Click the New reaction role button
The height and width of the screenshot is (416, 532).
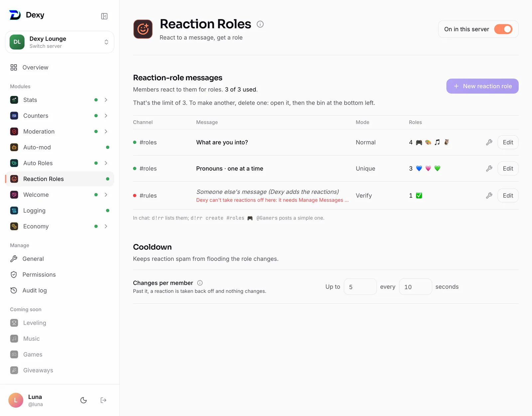[x=482, y=86]
